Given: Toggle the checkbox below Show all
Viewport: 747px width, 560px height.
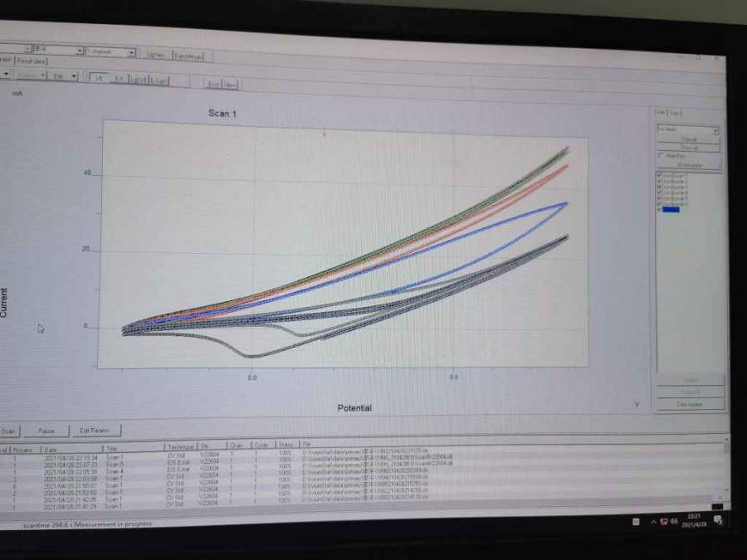Looking at the screenshot, I should [661, 155].
